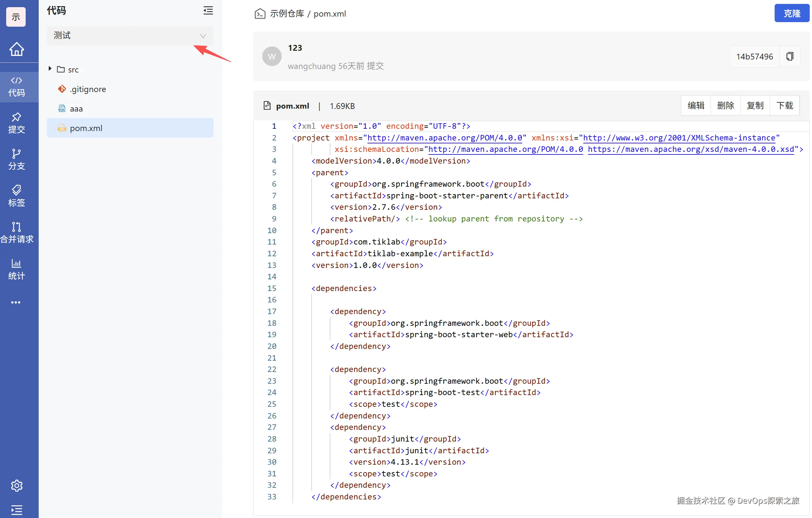This screenshot has height=518, width=812.
Task: Click 下载 to download file
Action: pyautogui.click(x=784, y=106)
